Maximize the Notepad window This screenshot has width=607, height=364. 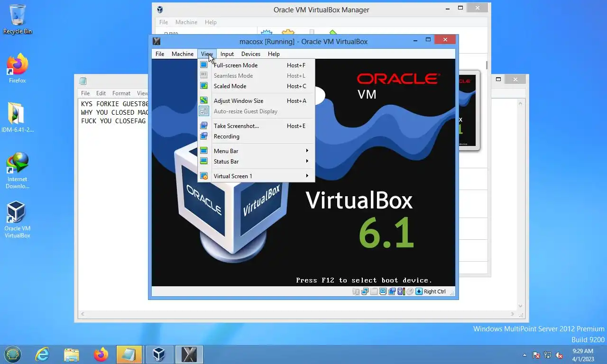point(498,80)
